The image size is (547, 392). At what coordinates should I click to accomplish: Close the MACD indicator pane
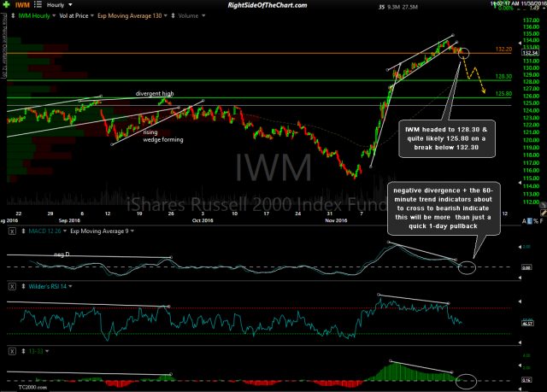coord(12,231)
